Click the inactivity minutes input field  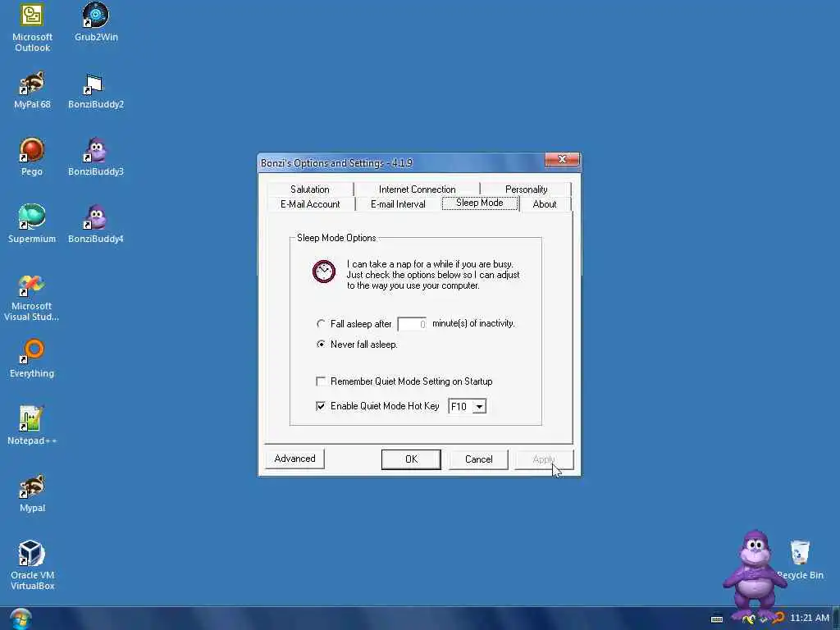412,324
